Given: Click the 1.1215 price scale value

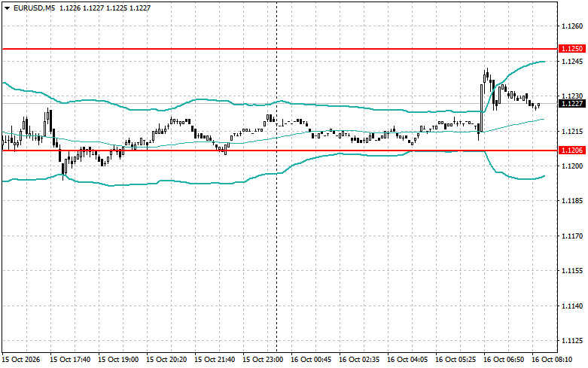Looking at the screenshot, I should click(x=572, y=131).
